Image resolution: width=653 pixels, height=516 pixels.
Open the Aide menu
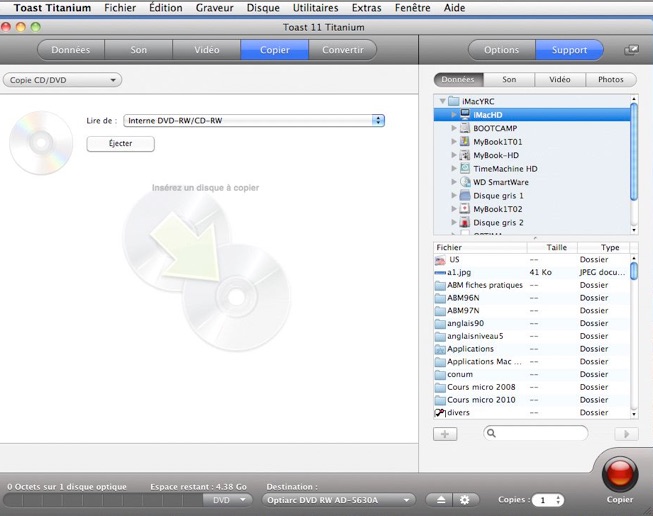tap(454, 8)
